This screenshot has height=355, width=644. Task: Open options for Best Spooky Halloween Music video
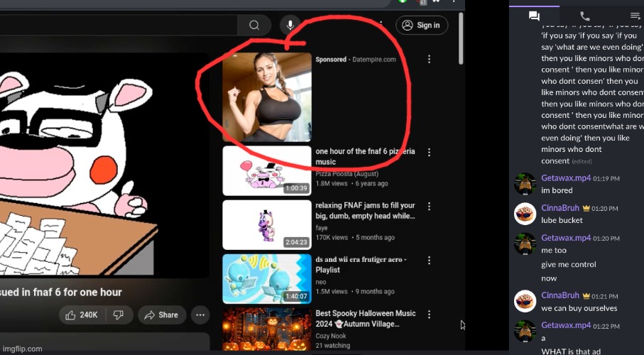[x=429, y=315]
